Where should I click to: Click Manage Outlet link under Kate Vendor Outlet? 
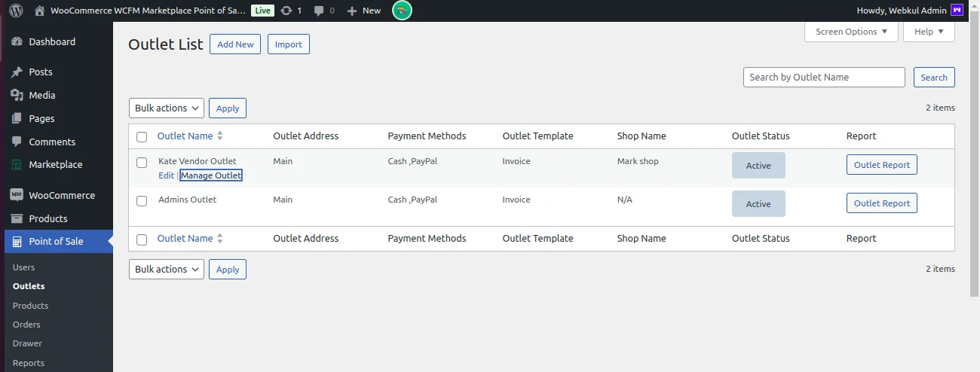point(211,175)
